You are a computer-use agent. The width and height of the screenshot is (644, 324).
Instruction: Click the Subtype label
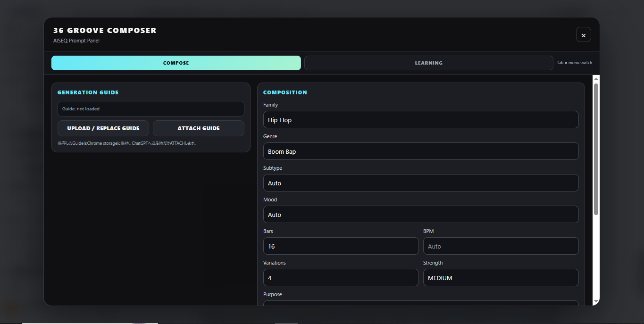click(x=273, y=168)
